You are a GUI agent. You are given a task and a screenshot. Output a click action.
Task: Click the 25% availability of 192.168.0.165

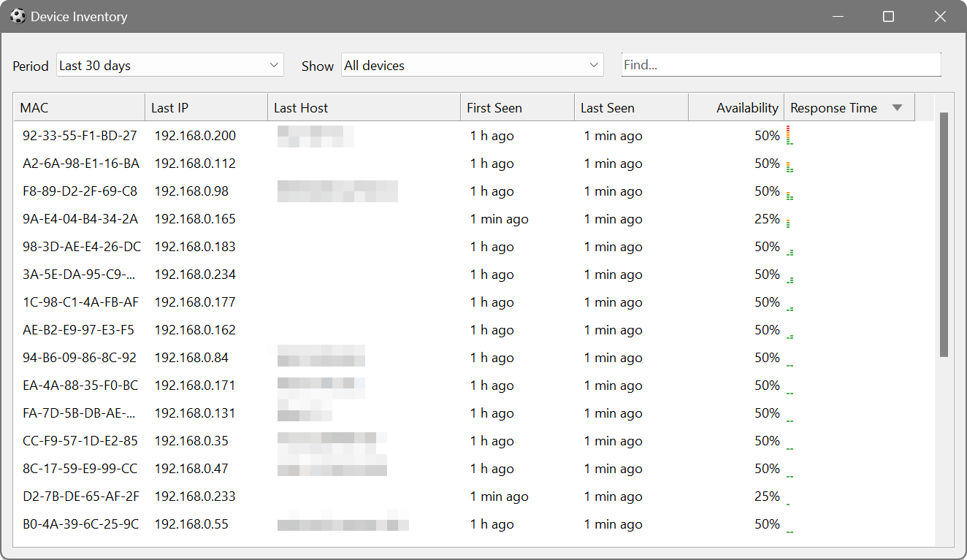pos(767,219)
